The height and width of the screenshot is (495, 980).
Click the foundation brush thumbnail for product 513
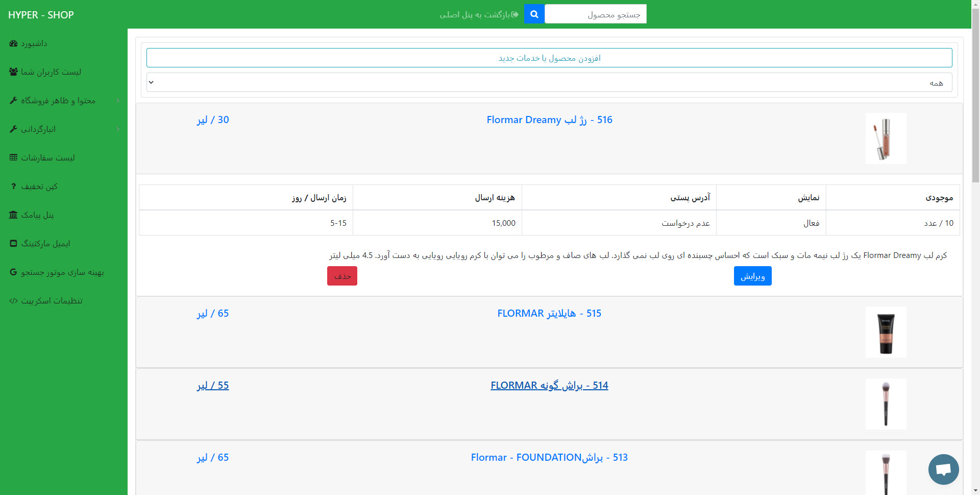(886, 473)
